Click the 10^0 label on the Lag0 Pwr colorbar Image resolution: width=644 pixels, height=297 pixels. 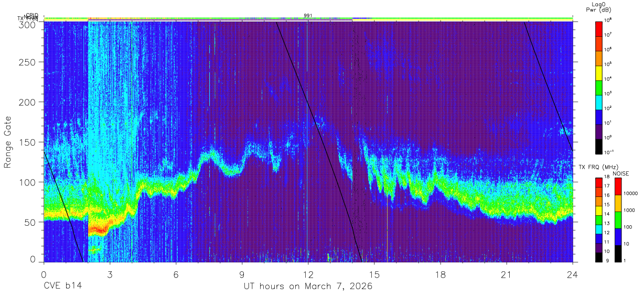click(607, 137)
